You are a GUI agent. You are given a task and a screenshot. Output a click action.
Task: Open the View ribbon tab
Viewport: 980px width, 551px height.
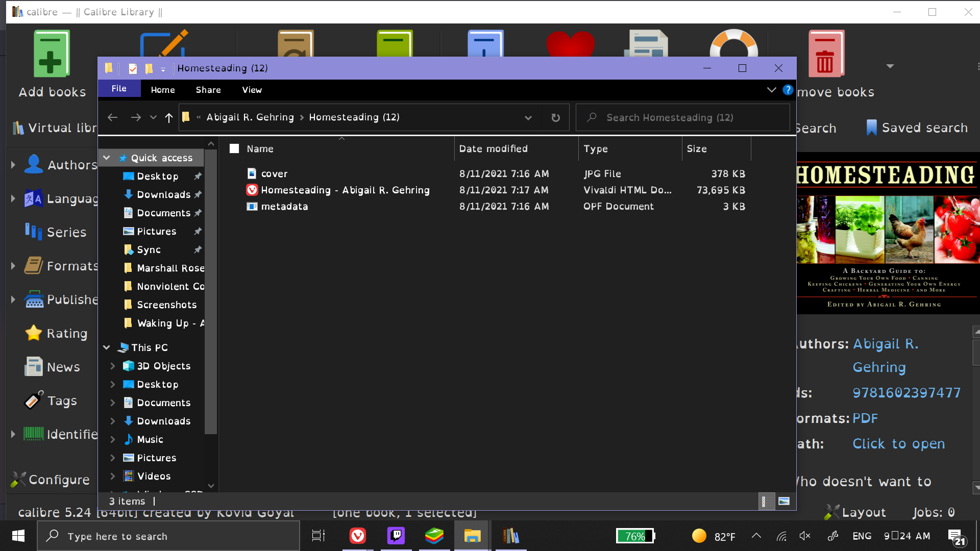252,90
